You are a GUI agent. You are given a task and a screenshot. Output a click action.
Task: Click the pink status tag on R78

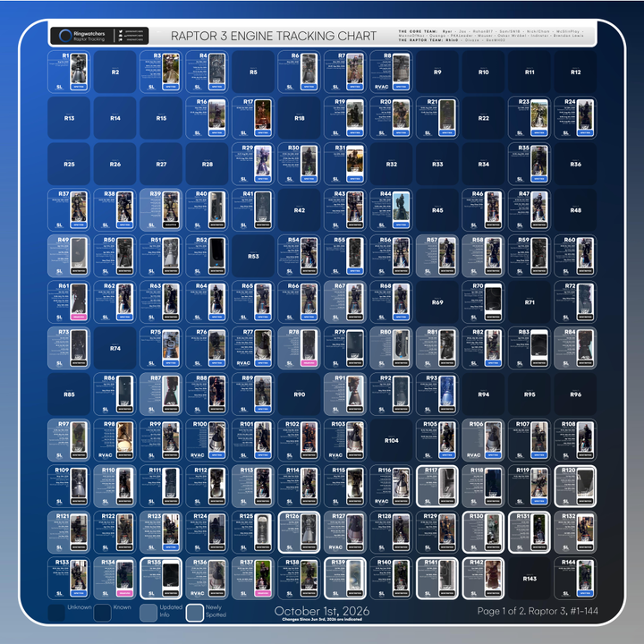pyautogui.click(x=309, y=362)
